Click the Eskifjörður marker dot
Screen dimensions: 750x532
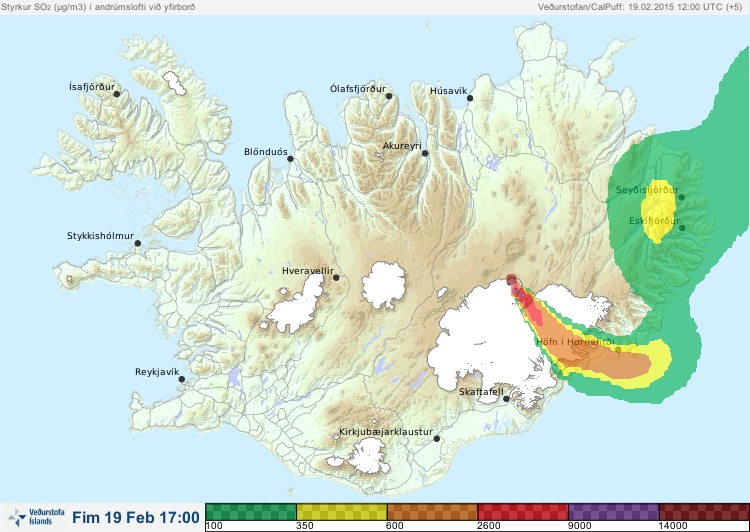point(682,228)
